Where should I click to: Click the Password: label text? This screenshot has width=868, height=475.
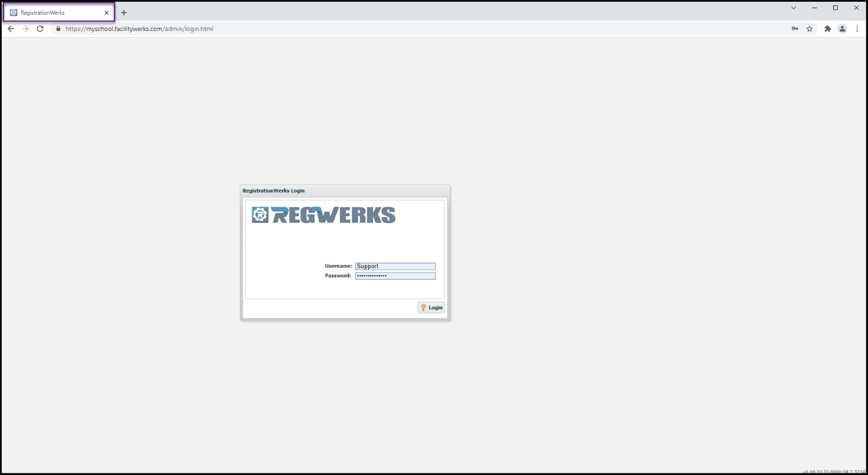click(338, 276)
